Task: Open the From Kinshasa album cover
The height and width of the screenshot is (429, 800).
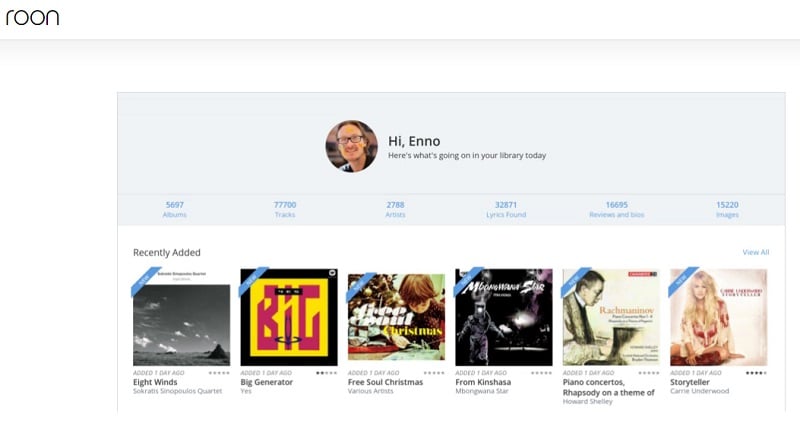Action: click(503, 316)
